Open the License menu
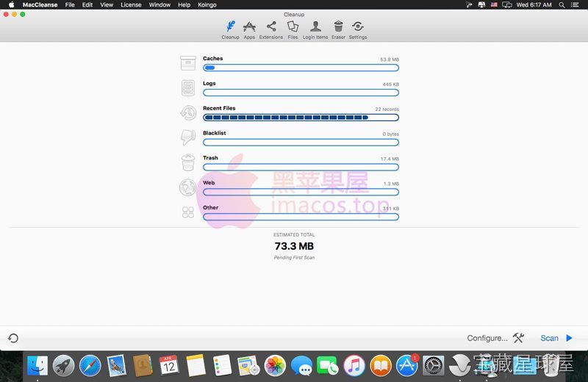 pos(131,5)
